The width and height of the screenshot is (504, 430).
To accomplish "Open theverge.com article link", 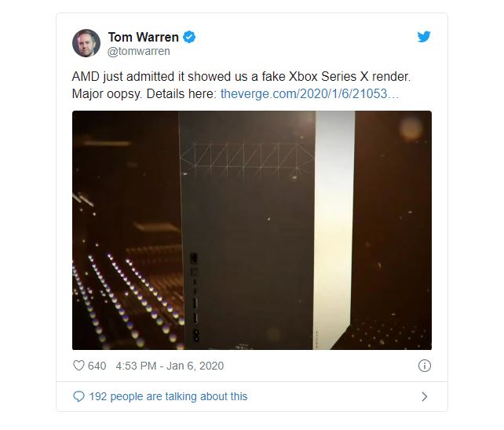I will point(309,94).
